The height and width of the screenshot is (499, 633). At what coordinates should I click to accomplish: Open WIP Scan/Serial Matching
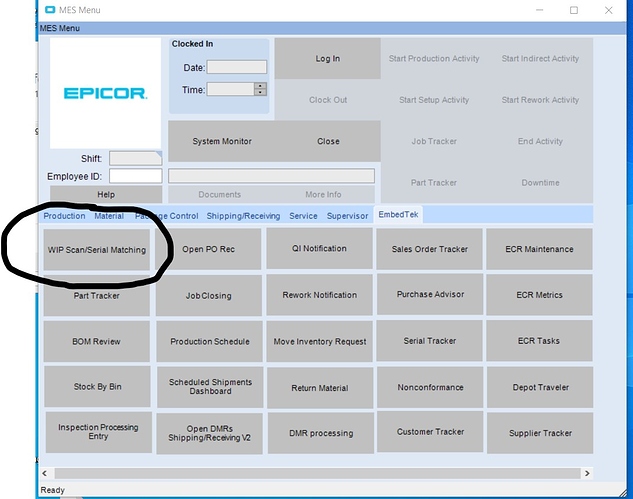(x=96, y=250)
